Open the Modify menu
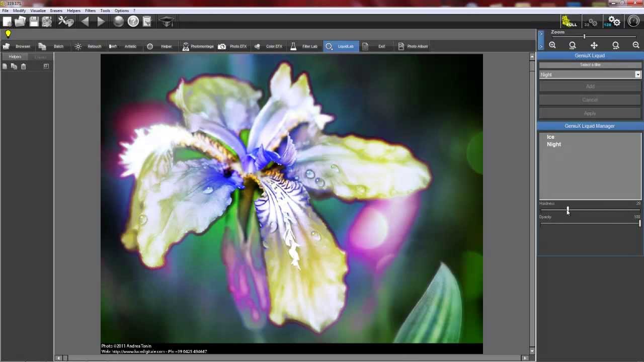Screen dimensions: 644x362 [x=19, y=11]
